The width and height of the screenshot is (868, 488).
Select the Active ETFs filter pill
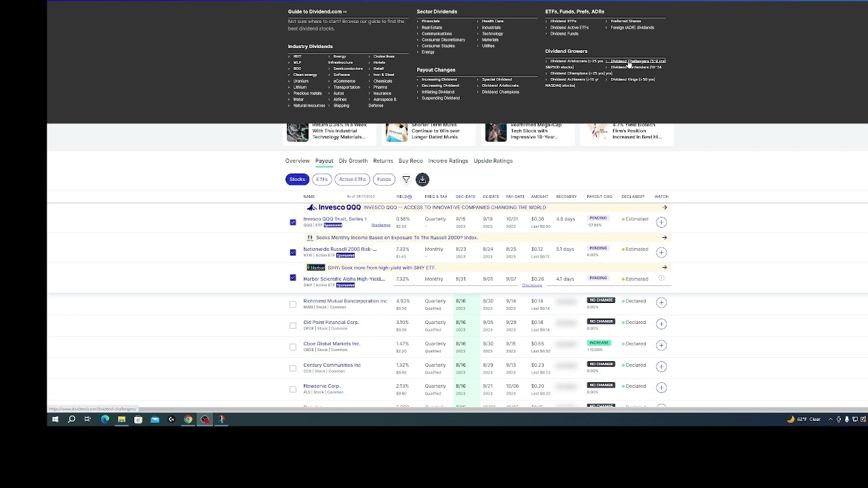352,180
